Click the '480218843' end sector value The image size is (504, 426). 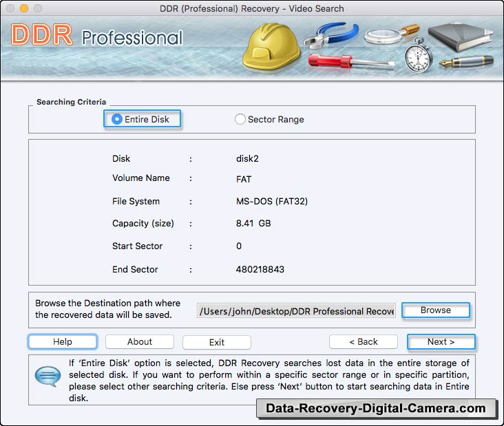(260, 269)
